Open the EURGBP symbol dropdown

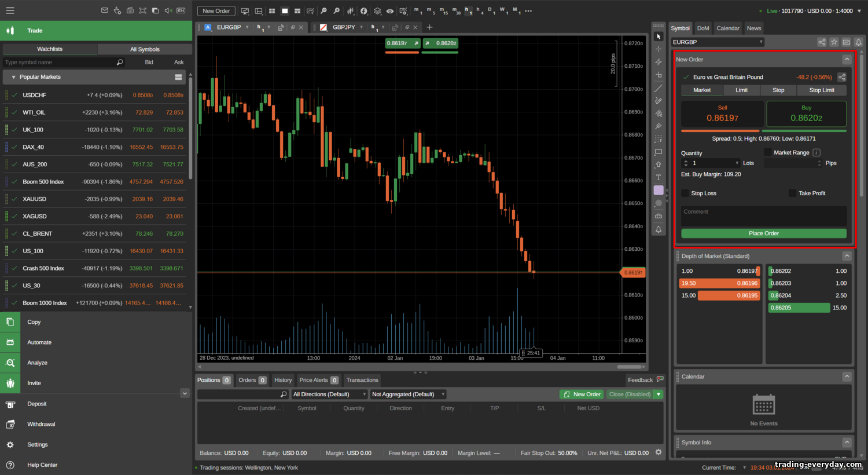718,42
